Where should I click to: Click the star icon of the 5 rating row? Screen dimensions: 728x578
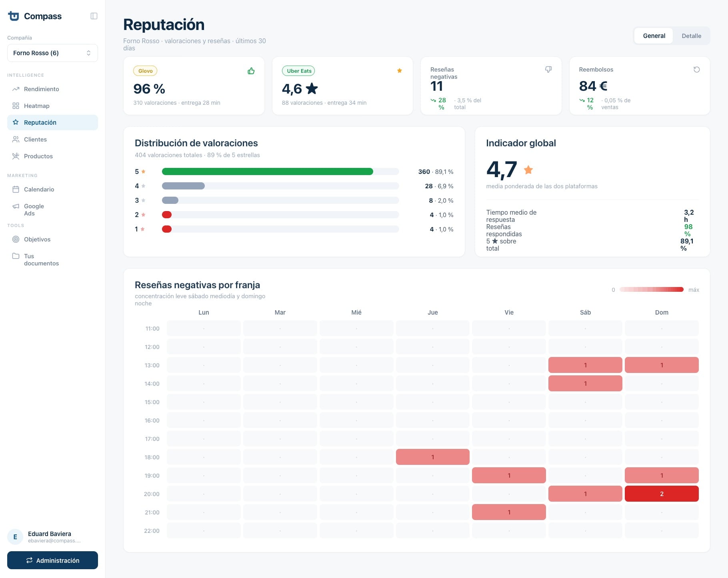coord(143,171)
